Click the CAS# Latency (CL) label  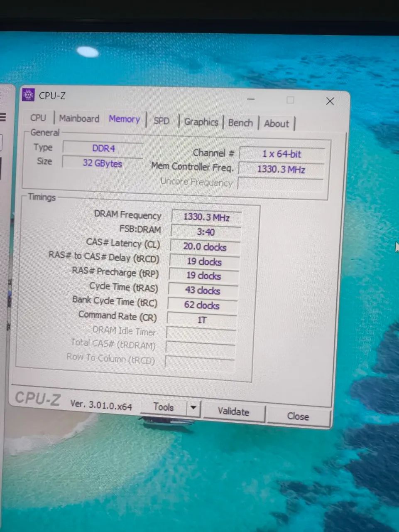[123, 243]
